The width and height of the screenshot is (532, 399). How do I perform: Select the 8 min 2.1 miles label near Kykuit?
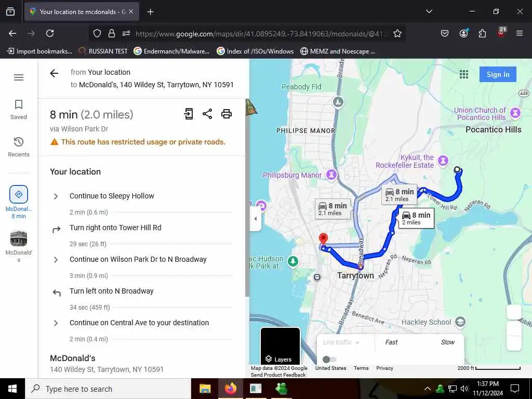400,195
